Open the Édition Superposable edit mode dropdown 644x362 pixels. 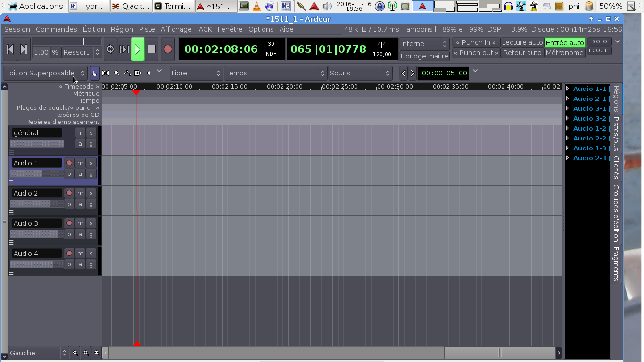[45, 73]
